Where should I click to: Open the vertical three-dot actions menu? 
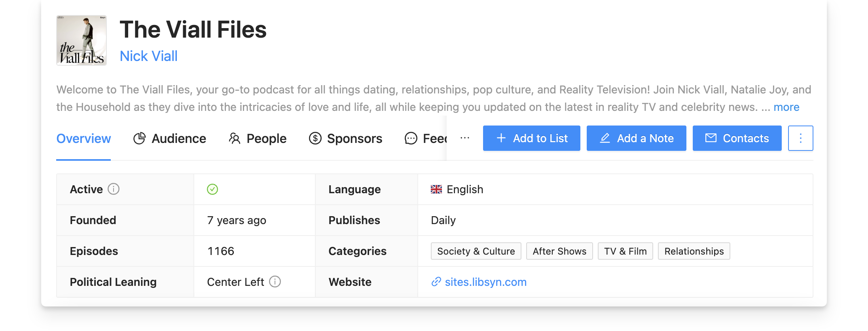click(800, 138)
